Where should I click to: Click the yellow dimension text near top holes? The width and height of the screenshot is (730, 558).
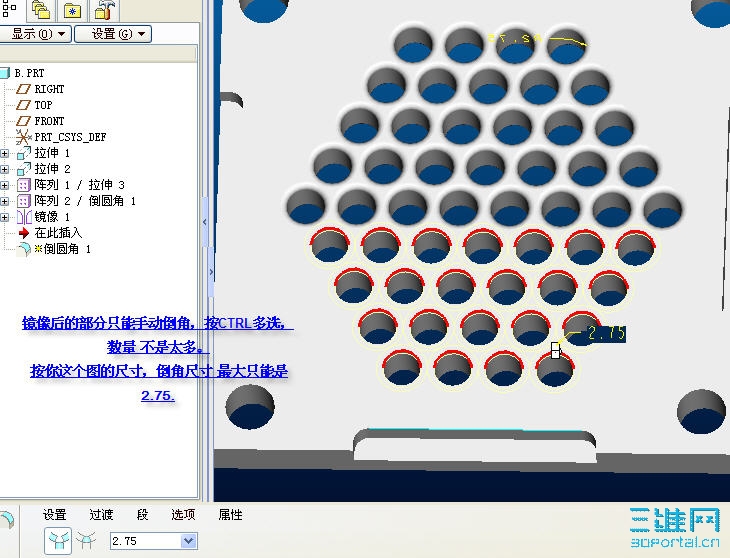coord(515,38)
